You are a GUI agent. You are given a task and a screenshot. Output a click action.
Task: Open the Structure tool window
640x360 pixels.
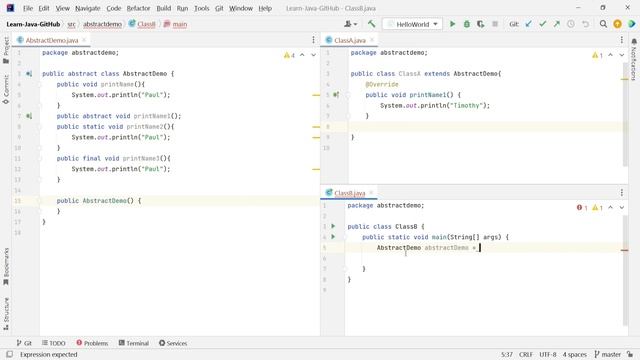pyautogui.click(x=6, y=313)
